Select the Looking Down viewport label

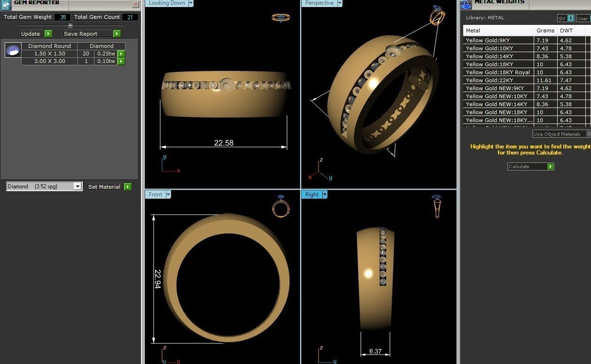point(166,3)
